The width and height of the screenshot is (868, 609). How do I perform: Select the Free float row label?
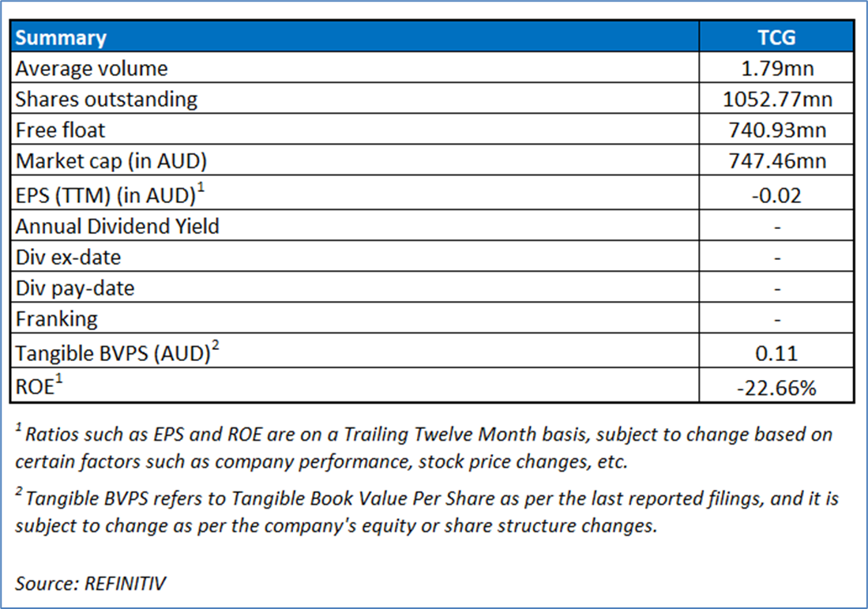(x=61, y=130)
